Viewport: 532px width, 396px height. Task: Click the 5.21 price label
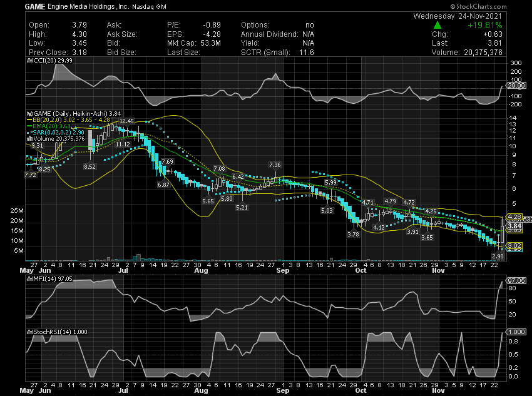[242, 207]
